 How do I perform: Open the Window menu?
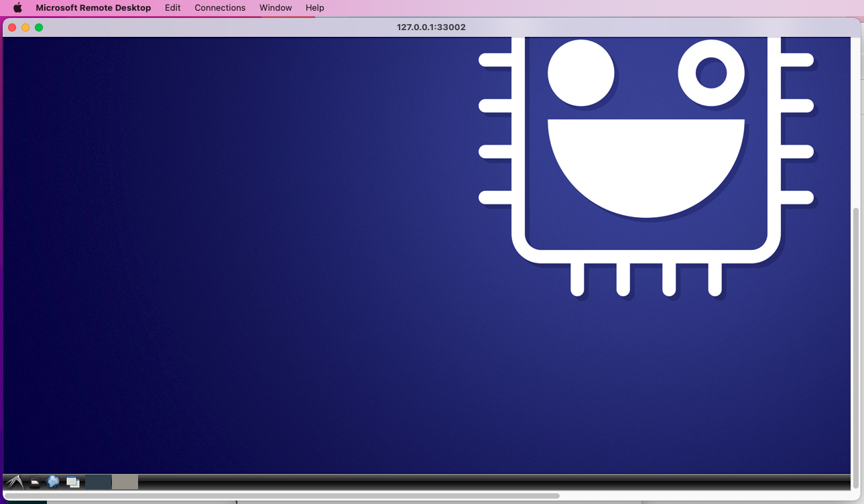pos(275,8)
